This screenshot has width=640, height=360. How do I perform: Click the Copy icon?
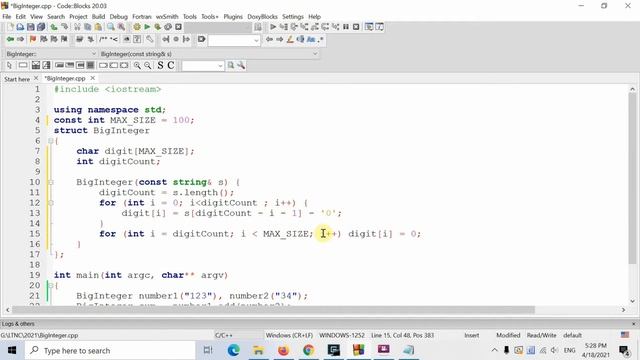click(x=87, y=27)
